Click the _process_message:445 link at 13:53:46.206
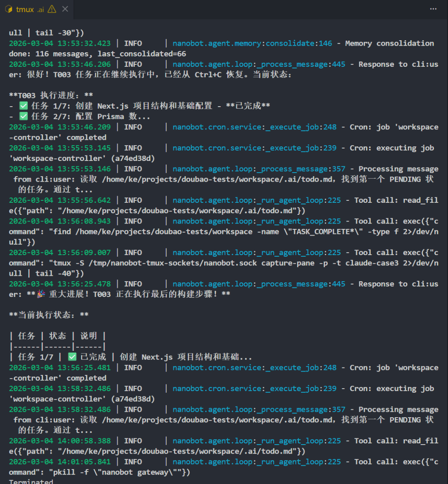448x484 pixels. (x=259, y=64)
